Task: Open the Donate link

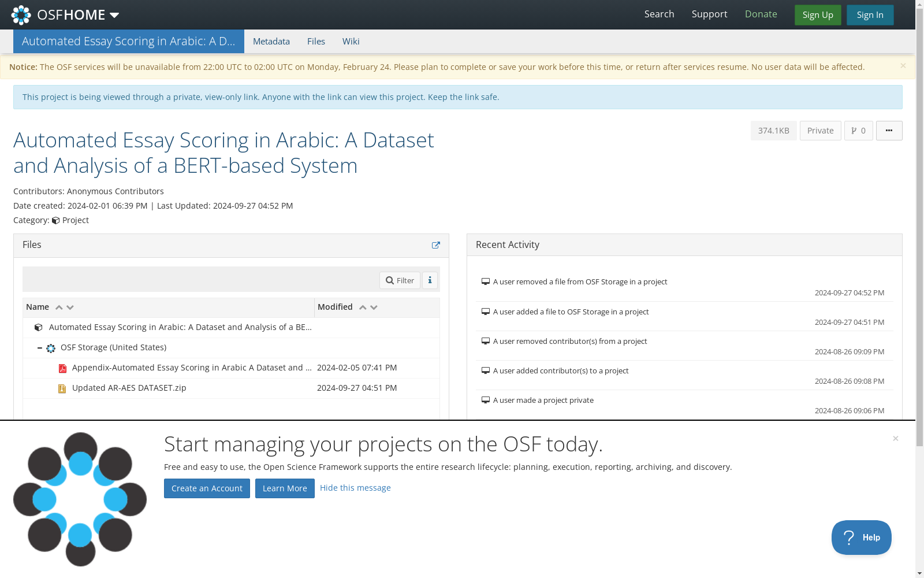Action: (761, 14)
